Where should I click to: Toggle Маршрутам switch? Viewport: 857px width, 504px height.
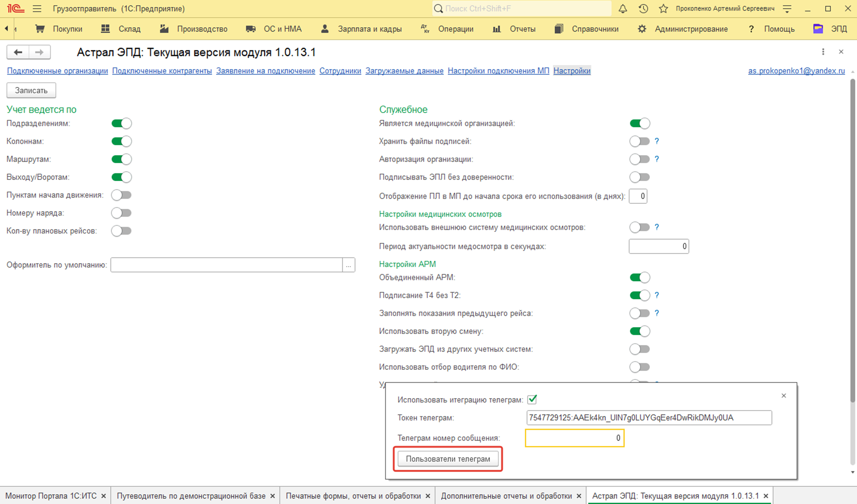[122, 159]
